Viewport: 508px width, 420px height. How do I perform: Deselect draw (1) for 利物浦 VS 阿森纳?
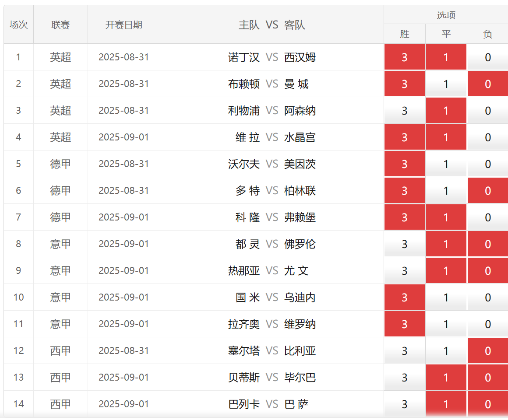(x=446, y=111)
